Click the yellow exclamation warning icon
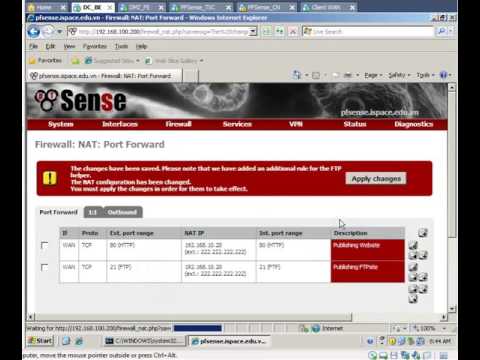Viewport: 480px width, 360px height. pos(50,178)
